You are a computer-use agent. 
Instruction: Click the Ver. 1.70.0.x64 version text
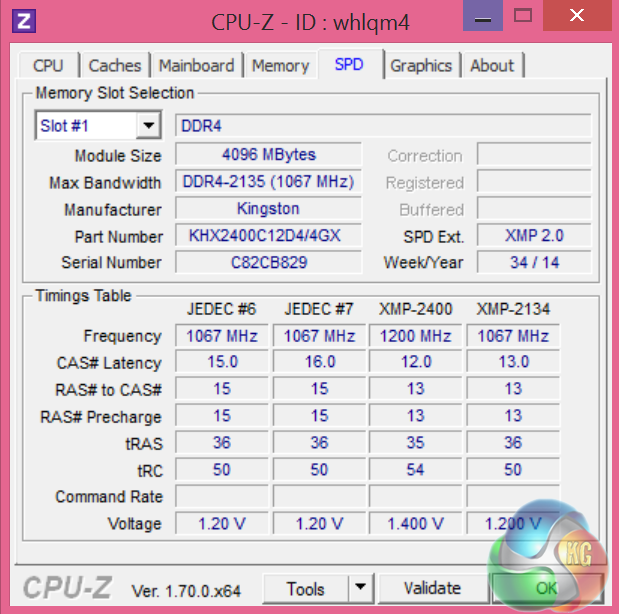pos(186,591)
